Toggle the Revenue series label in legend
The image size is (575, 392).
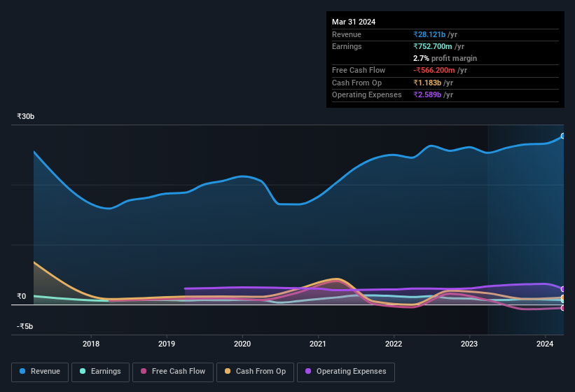pos(46,372)
